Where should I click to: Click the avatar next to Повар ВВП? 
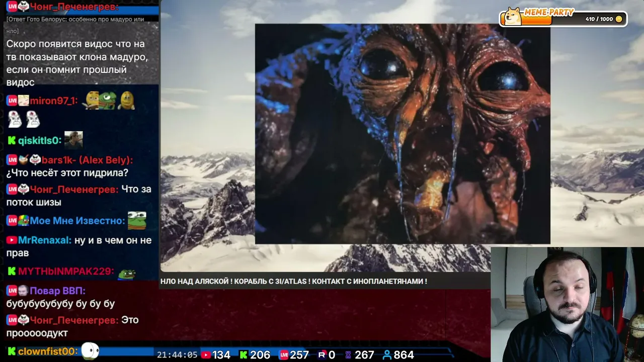tap(24, 291)
